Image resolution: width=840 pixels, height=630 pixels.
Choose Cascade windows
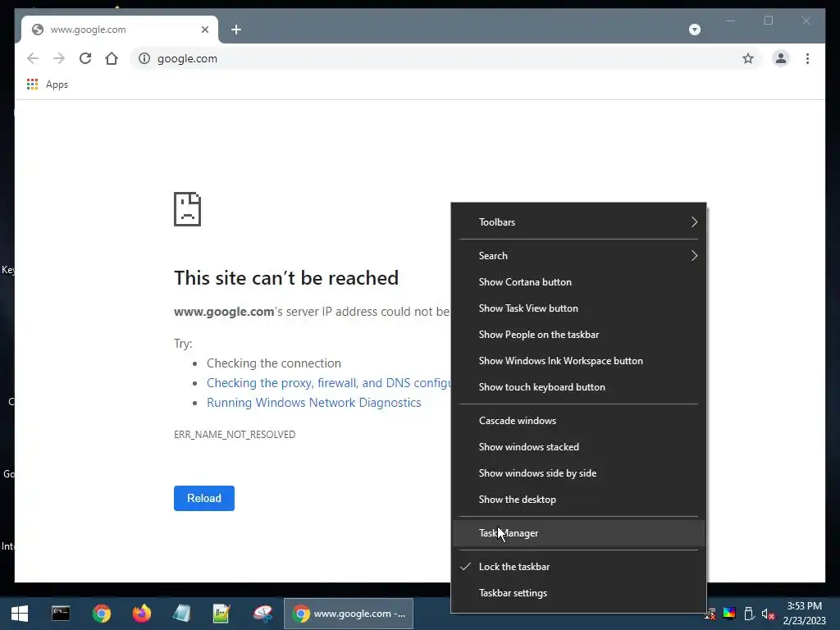pos(578,421)
